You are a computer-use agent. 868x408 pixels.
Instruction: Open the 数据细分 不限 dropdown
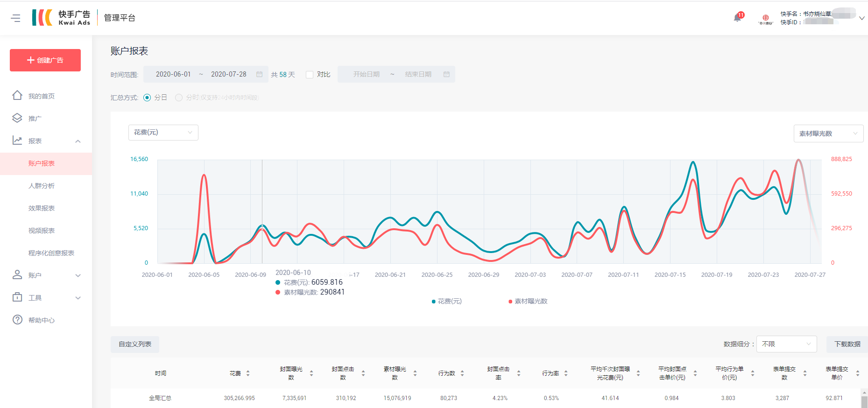pos(787,344)
